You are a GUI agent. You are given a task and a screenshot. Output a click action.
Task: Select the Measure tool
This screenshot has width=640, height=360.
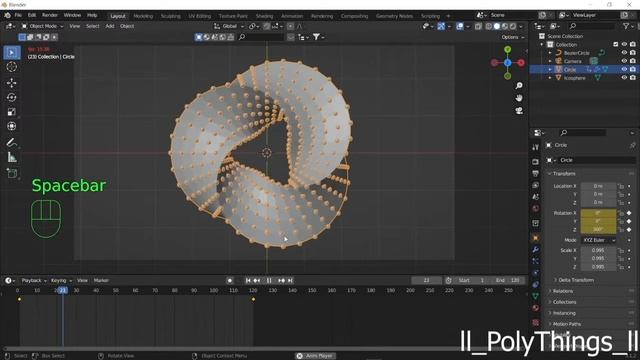(x=11, y=157)
